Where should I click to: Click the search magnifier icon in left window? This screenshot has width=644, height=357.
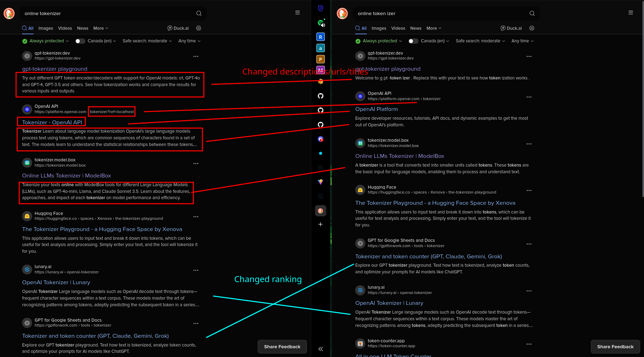pyautogui.click(x=199, y=13)
